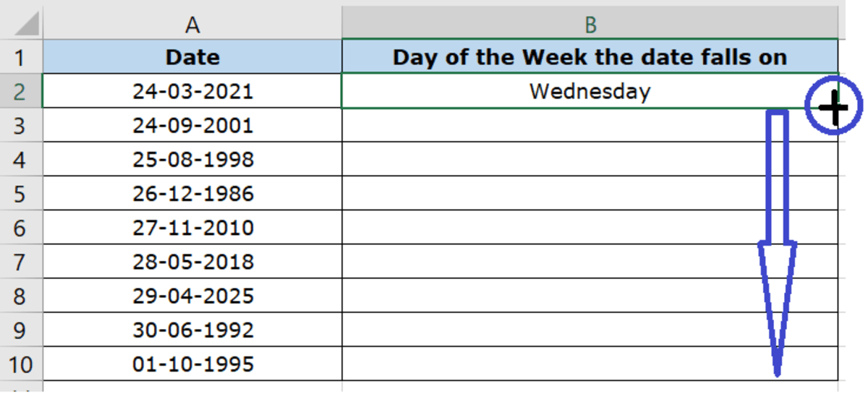The image size is (868, 394).
Task: Select the Wednesday cell
Action: pos(590,92)
